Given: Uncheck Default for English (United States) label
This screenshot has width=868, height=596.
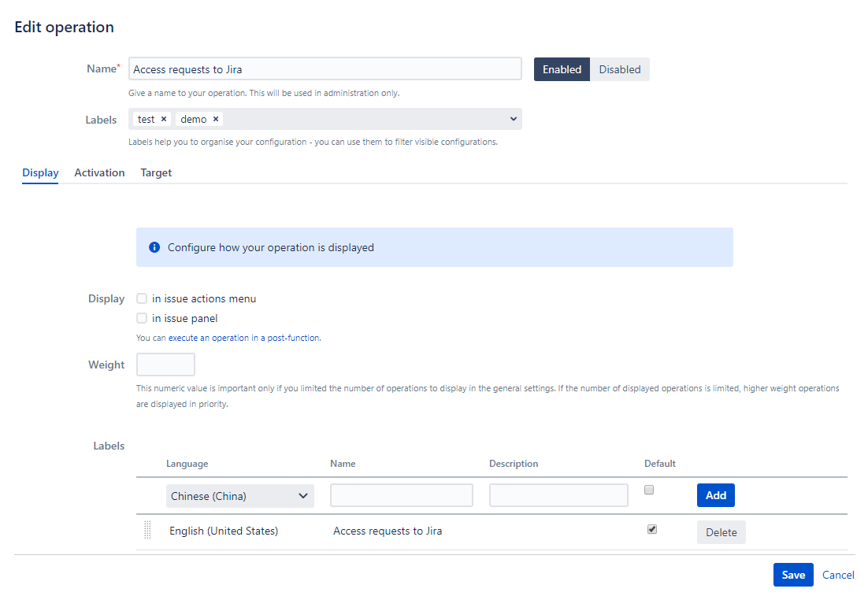Looking at the screenshot, I should click(652, 529).
